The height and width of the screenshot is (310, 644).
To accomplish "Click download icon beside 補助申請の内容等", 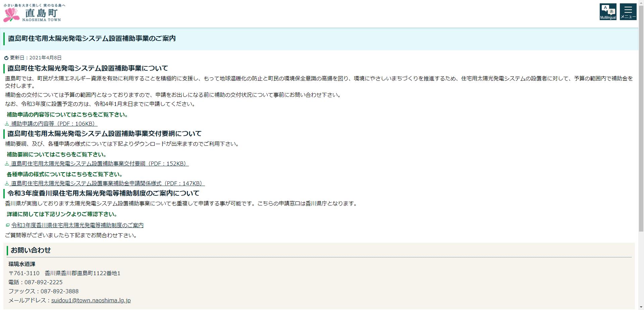I will (7, 124).
